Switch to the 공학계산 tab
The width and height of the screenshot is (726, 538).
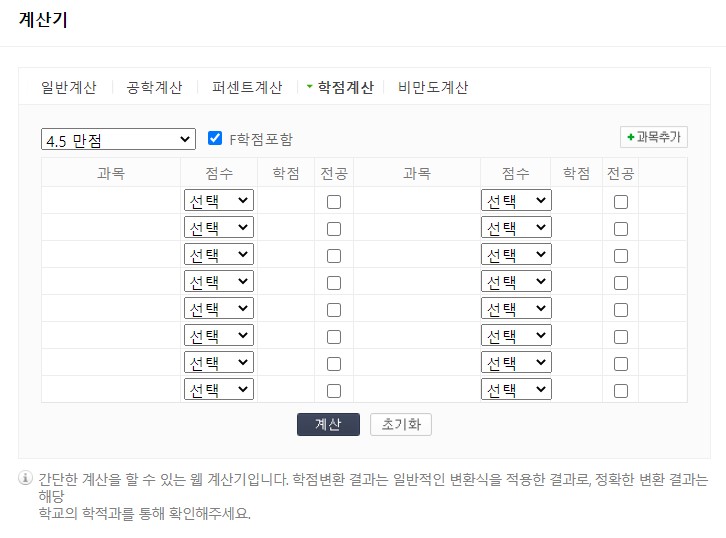(x=154, y=87)
